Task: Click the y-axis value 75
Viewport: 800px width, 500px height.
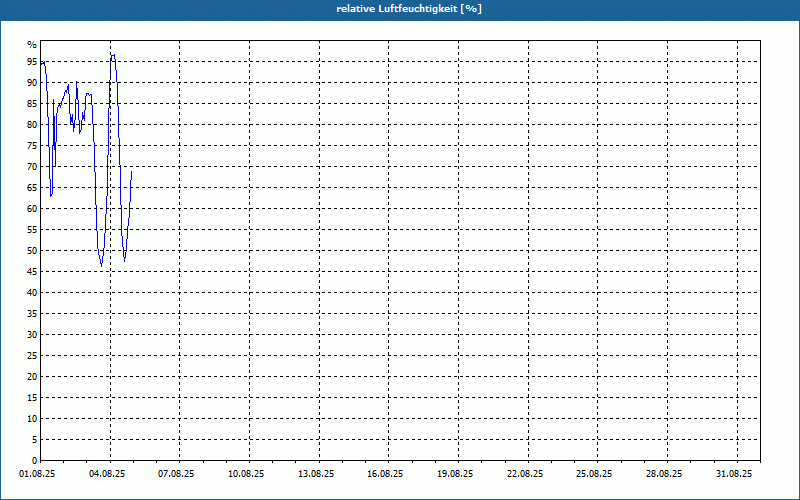Action: click(x=32, y=145)
